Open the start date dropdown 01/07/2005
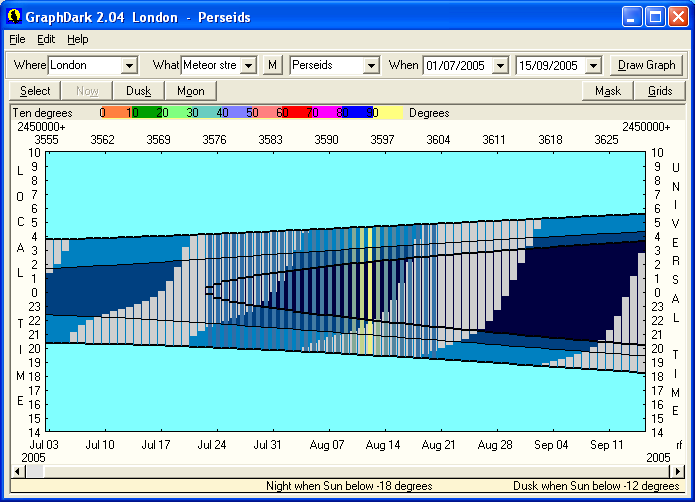695x502 pixels. tap(501, 65)
